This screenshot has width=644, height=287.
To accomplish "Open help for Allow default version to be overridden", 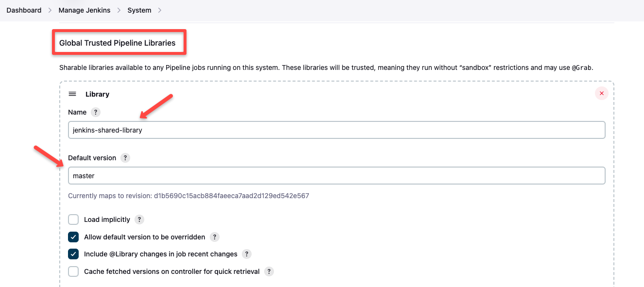I will coord(215,237).
